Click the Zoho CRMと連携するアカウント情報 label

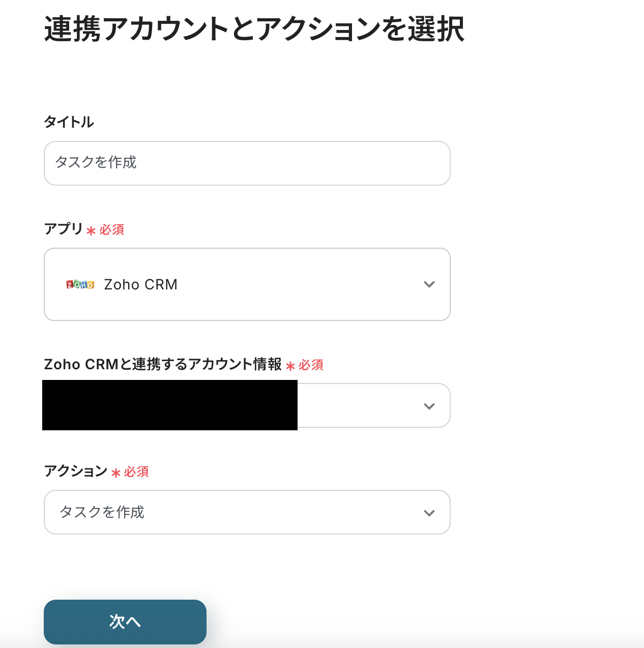(x=163, y=364)
